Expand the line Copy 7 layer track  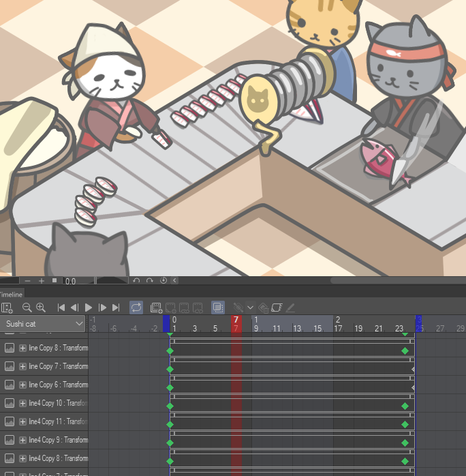tap(22, 366)
